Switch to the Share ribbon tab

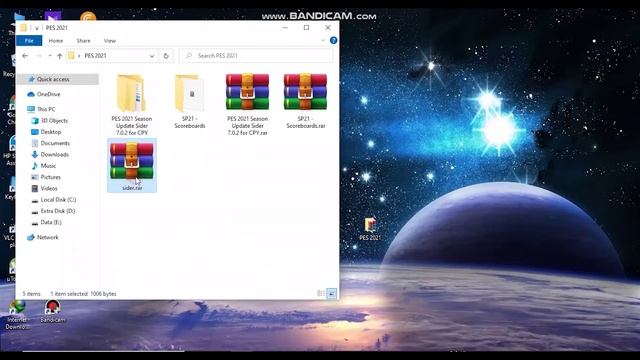(83, 41)
